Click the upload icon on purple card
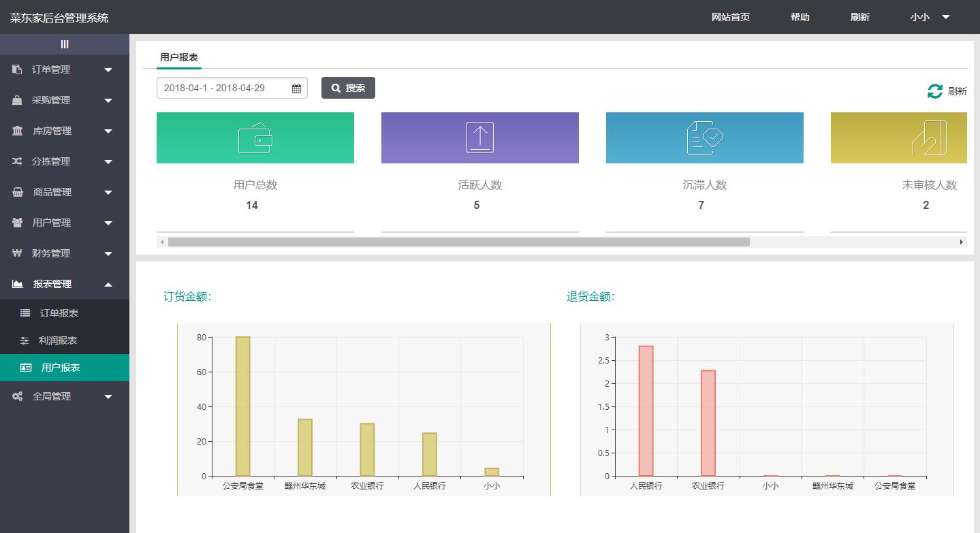980x533 pixels. click(x=480, y=138)
